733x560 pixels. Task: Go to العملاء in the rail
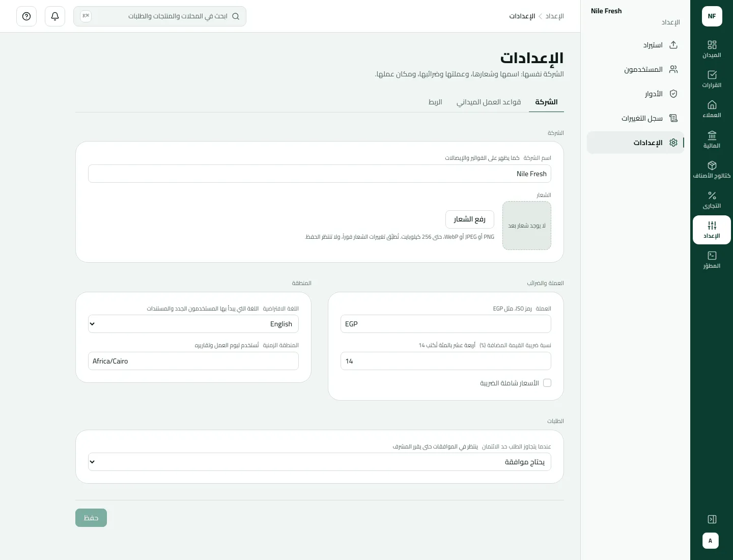tap(712, 109)
